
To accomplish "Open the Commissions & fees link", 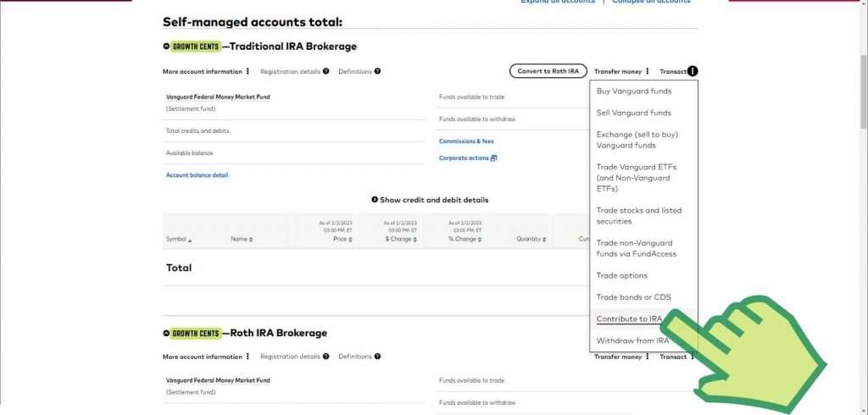I will point(466,141).
